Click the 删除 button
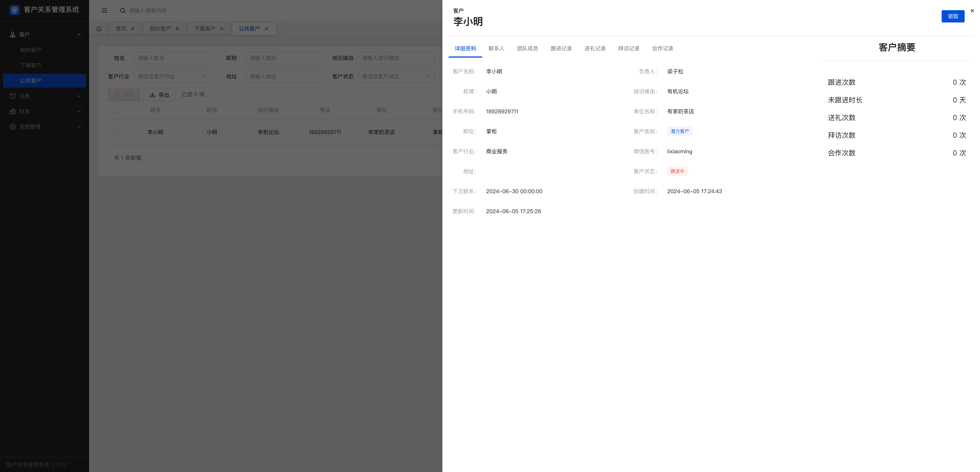This screenshot has height=472, width=980. coord(124,95)
